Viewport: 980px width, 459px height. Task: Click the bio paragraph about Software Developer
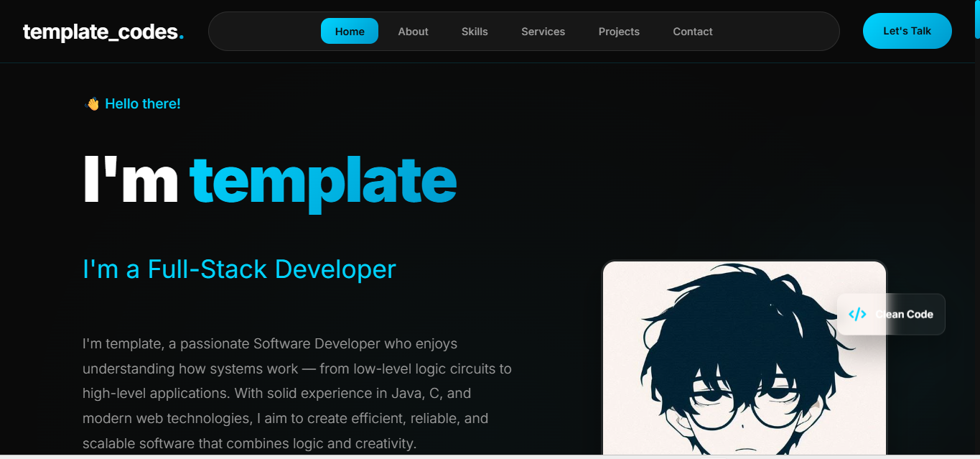click(x=297, y=394)
